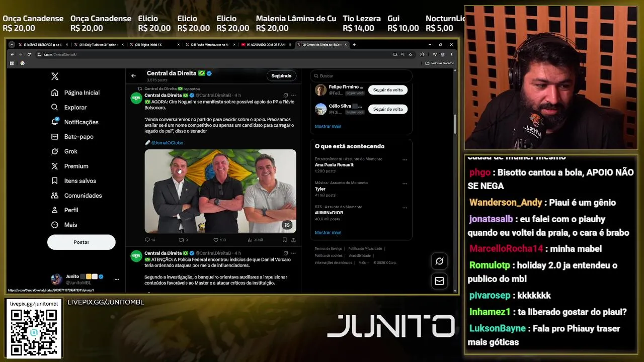Open Notificações in the sidebar
Screen dimensions: 644x362
click(x=75, y=122)
